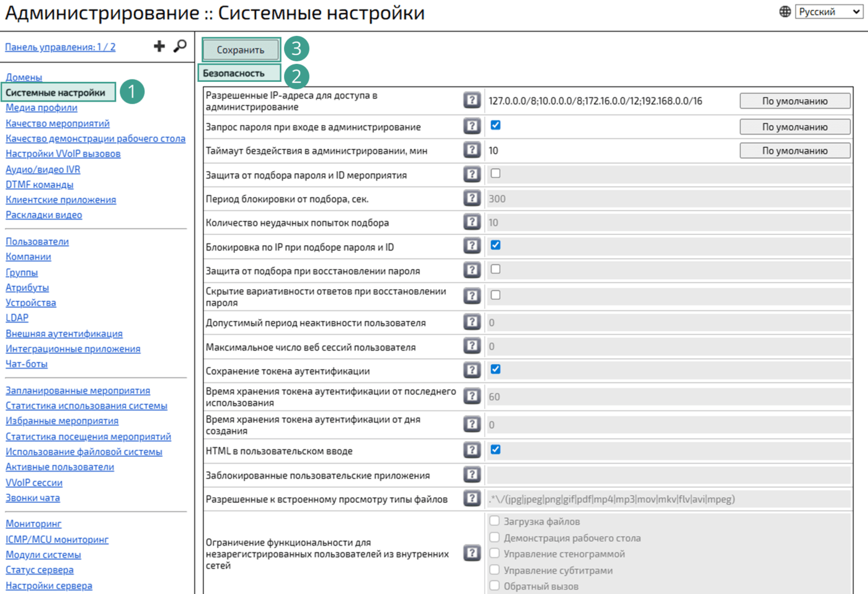Check Обратный вызов checkbox

pos(494,585)
